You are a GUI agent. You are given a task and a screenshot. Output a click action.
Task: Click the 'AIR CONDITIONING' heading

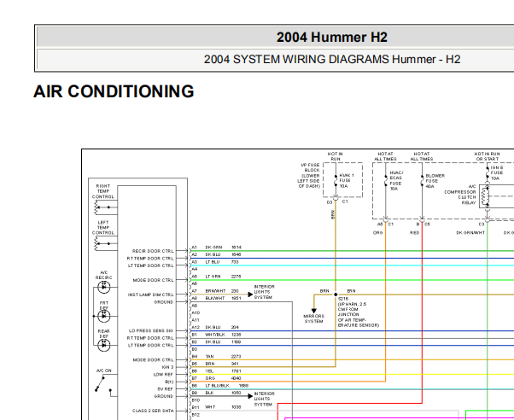[x=114, y=91]
